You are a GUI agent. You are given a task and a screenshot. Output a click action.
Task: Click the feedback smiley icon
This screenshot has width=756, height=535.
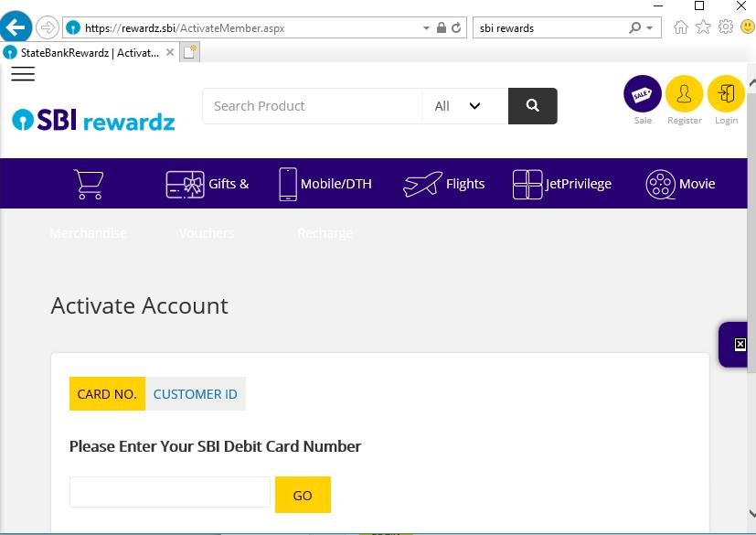pyautogui.click(x=748, y=27)
